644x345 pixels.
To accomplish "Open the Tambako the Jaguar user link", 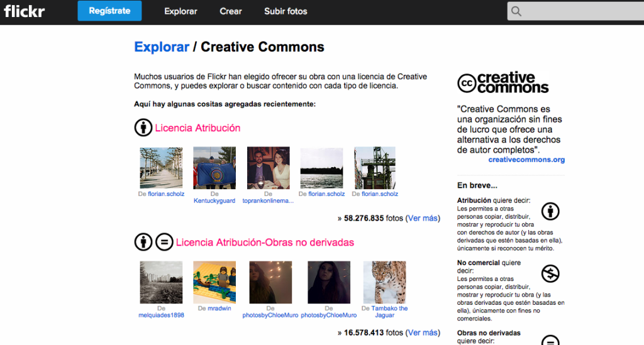I will click(389, 312).
